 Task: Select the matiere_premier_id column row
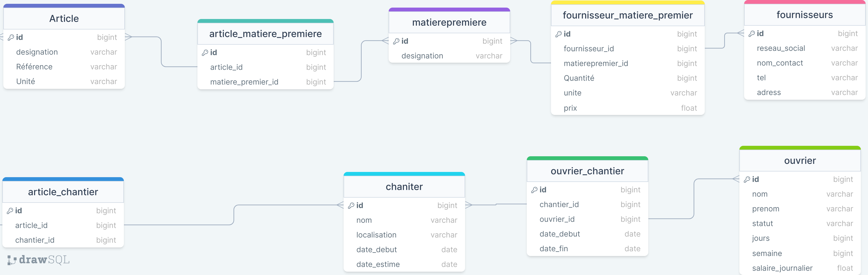265,82
